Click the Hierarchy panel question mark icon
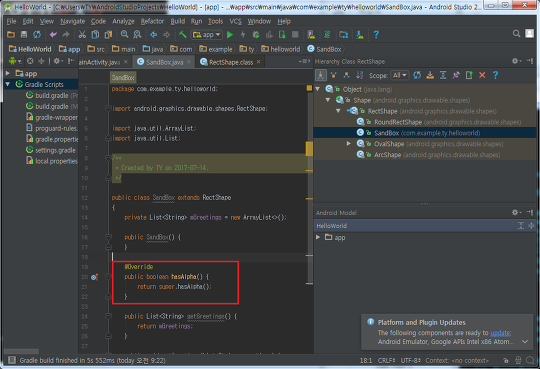 click(495, 75)
